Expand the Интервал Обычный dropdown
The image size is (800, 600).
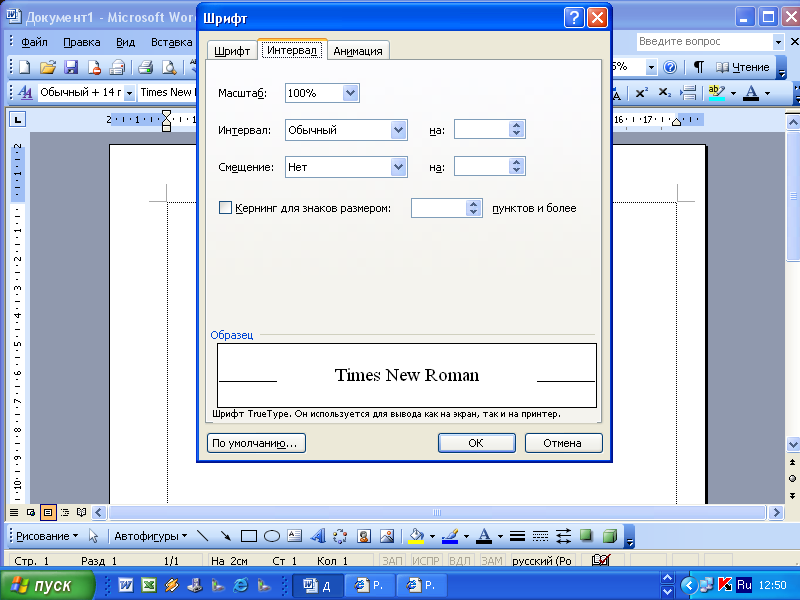click(398, 130)
